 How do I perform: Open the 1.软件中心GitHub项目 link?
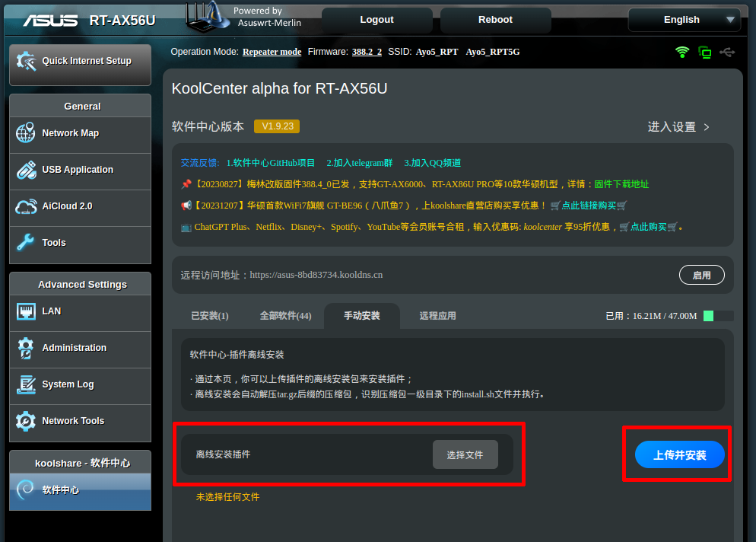point(271,163)
